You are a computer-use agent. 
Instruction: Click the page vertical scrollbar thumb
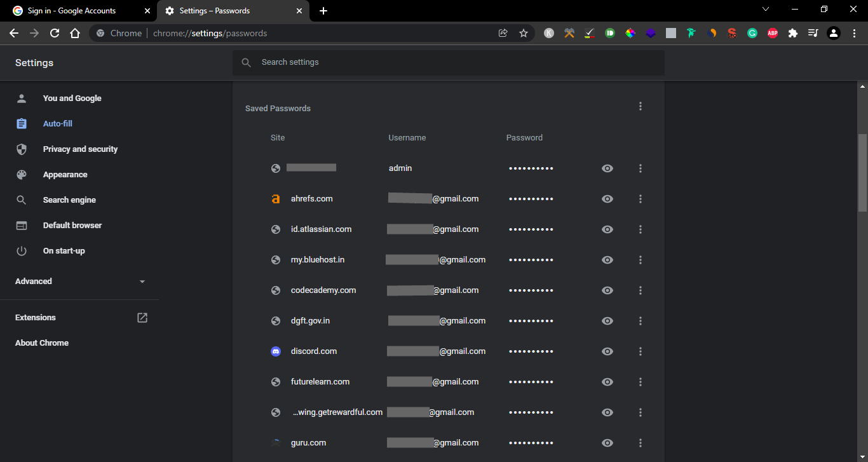862,172
